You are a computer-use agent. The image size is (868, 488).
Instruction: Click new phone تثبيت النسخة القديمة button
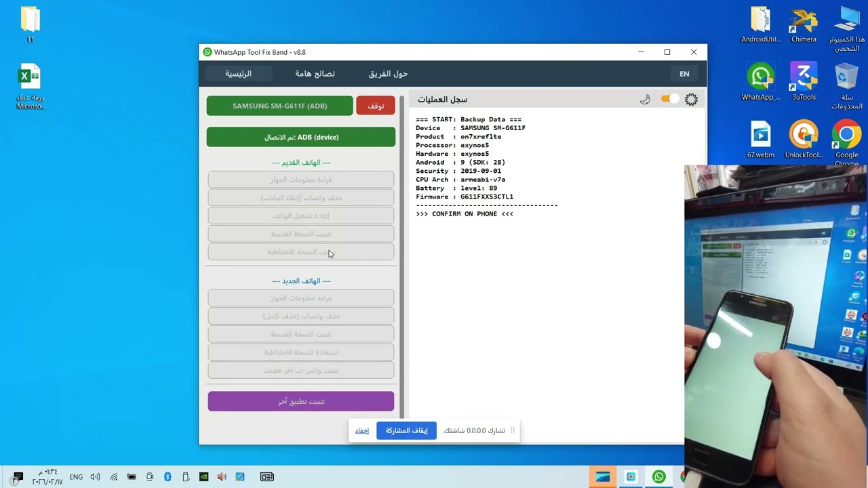[301, 334]
